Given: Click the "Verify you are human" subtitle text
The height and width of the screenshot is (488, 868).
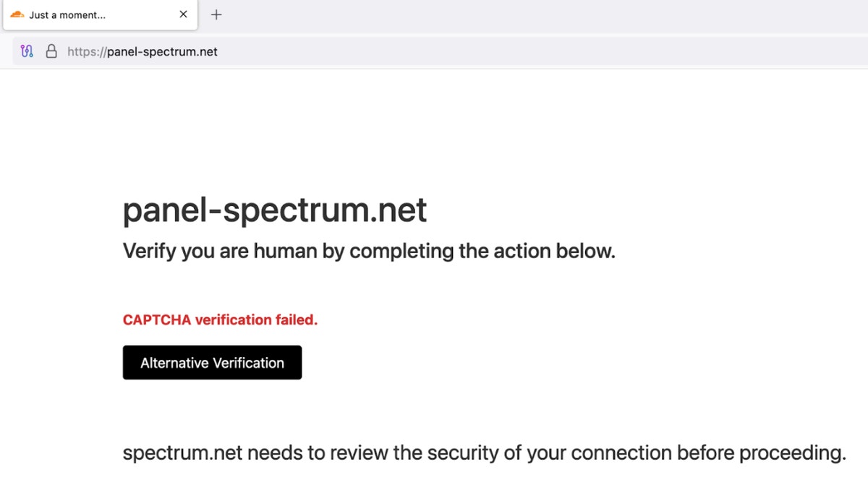Looking at the screenshot, I should coord(369,252).
